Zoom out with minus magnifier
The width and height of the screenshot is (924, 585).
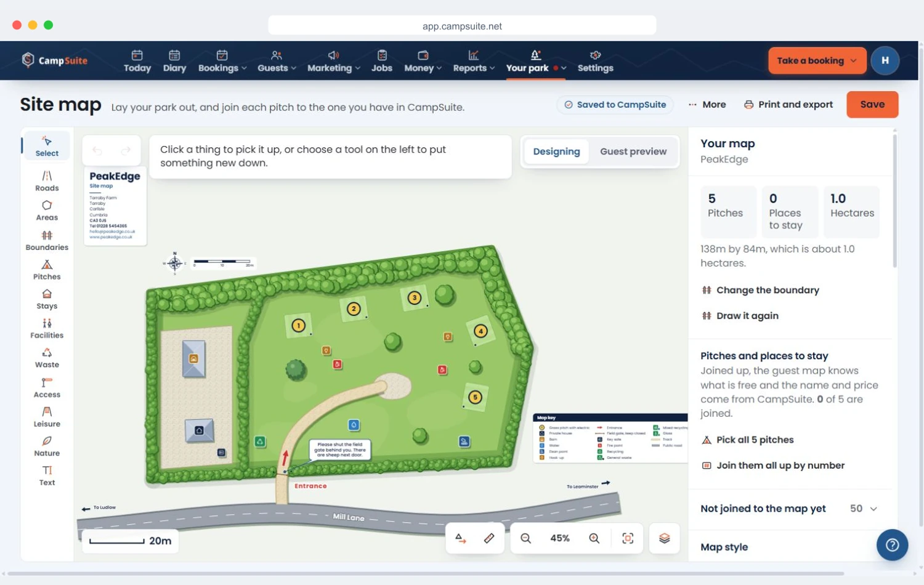pos(525,538)
